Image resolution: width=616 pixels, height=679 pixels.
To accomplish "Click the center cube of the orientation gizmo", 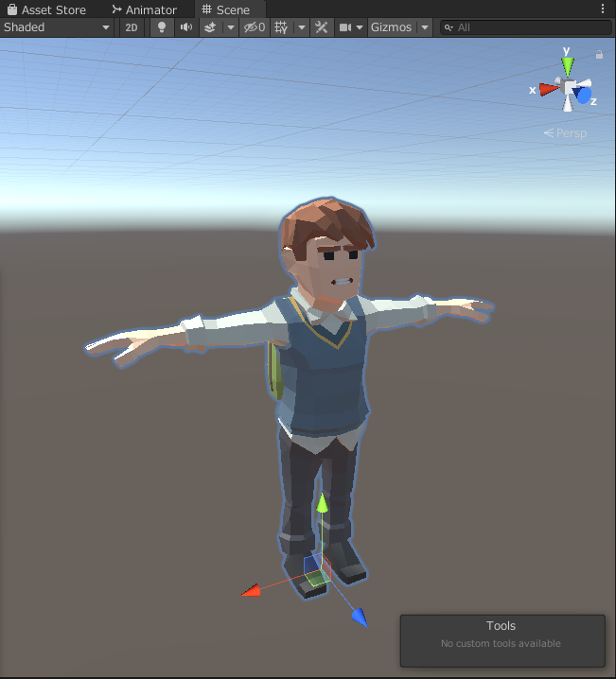I will pyautogui.click(x=569, y=86).
